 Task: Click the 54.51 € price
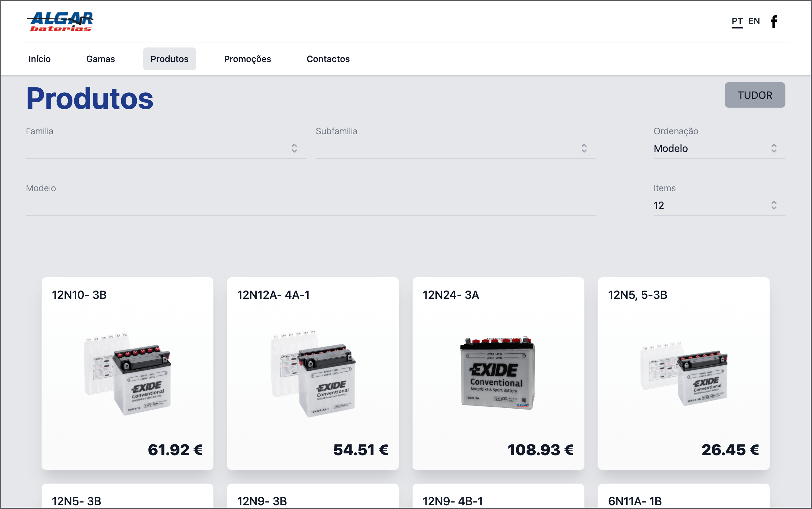click(x=361, y=450)
